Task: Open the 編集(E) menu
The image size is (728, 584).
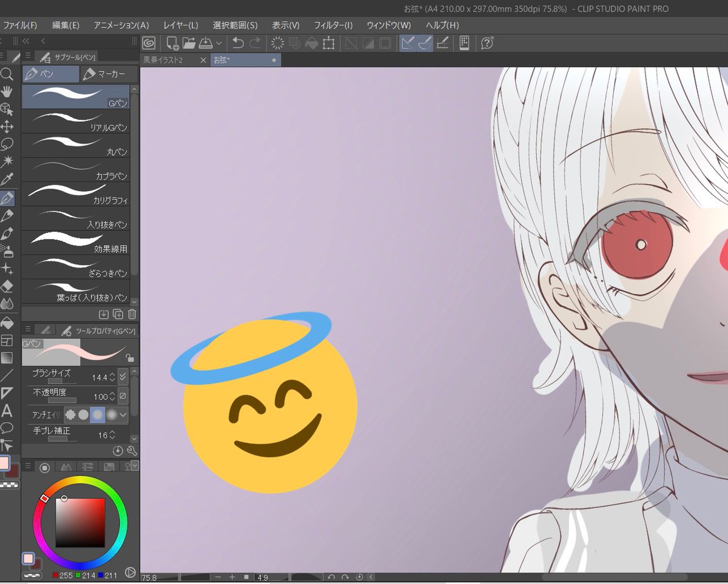Action: pos(66,25)
